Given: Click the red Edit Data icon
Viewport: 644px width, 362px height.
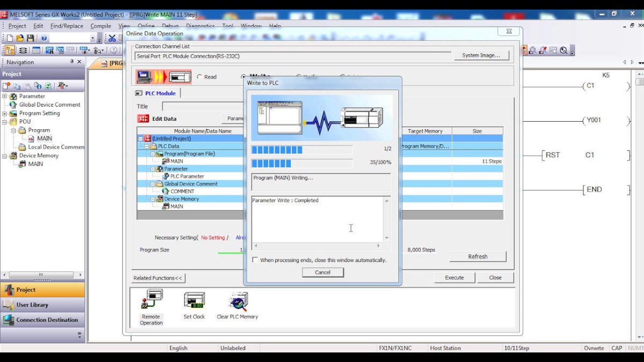Looking at the screenshot, I should tap(143, 119).
